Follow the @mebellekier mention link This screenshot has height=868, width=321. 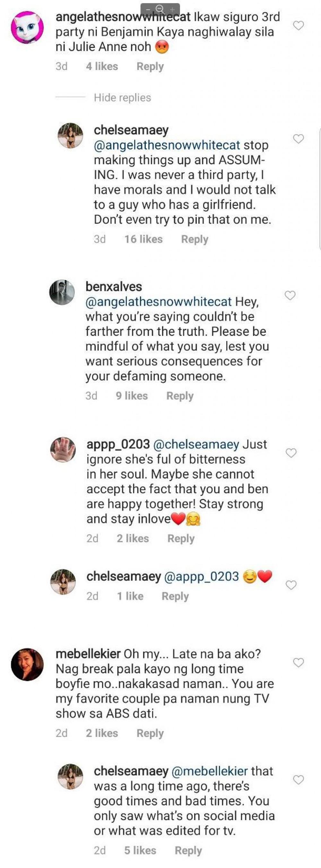click(210, 771)
